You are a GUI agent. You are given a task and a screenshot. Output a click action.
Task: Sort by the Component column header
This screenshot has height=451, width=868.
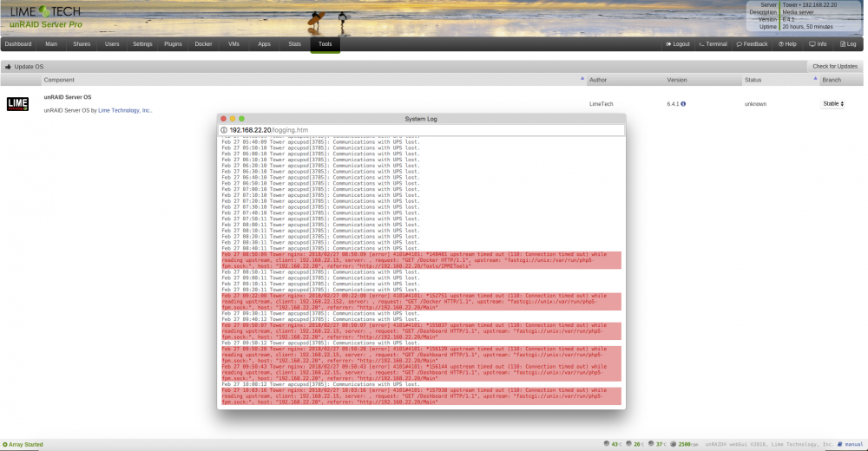tap(59, 81)
